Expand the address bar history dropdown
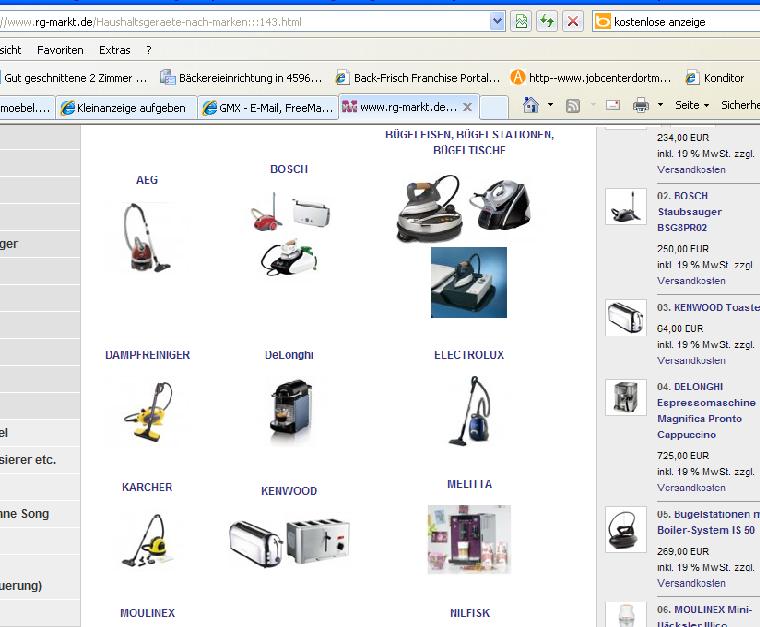 click(497, 21)
